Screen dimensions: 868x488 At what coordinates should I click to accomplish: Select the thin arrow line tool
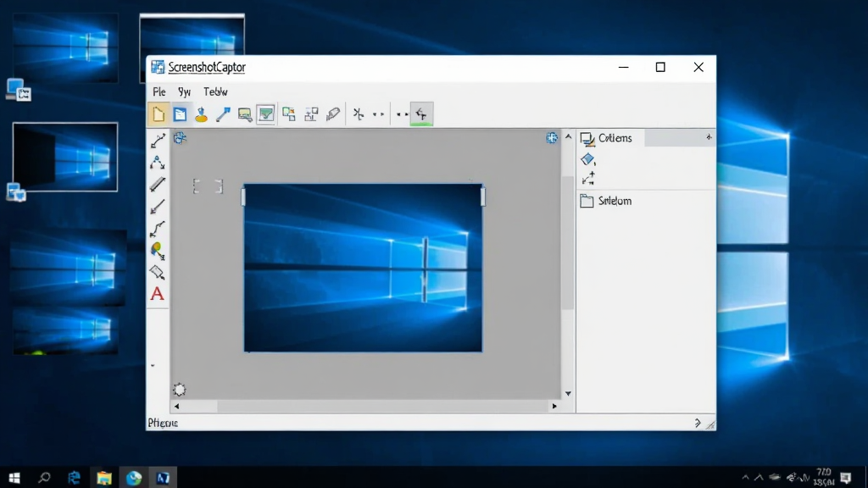(x=157, y=207)
